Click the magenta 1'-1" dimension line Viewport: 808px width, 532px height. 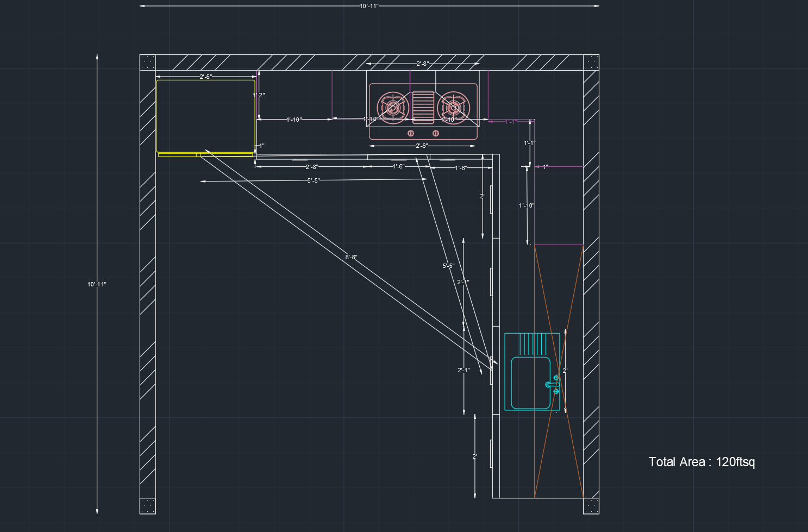click(511, 122)
